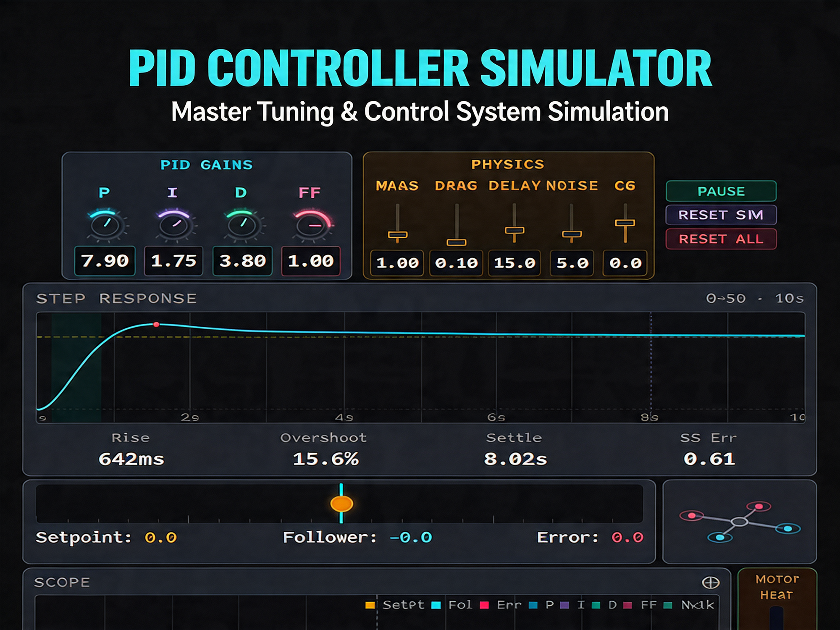Click the green D gain knob
840x630 pixels.
(243, 225)
